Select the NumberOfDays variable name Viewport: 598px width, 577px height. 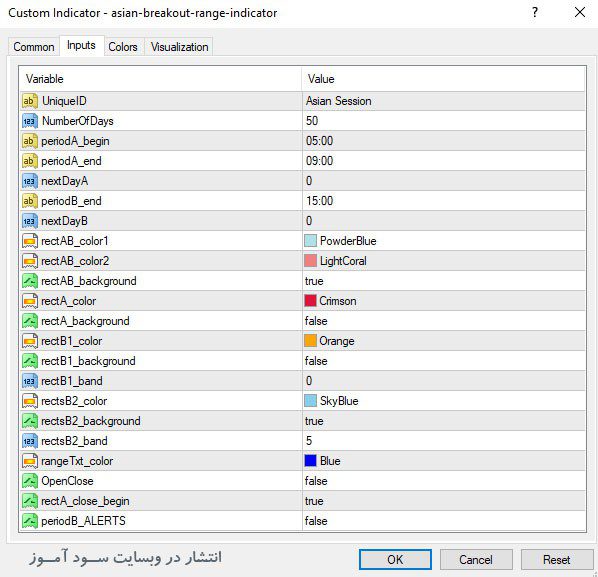[x=77, y=121]
